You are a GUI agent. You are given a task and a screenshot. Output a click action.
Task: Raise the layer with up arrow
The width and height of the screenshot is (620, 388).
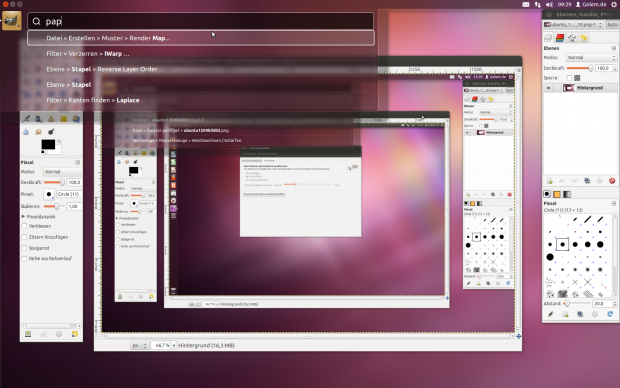[x=562, y=181]
